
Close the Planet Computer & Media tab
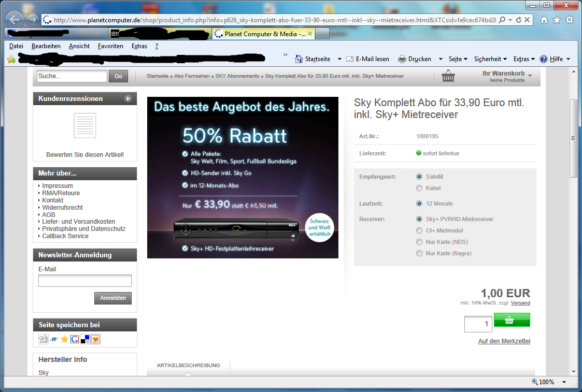(x=310, y=34)
